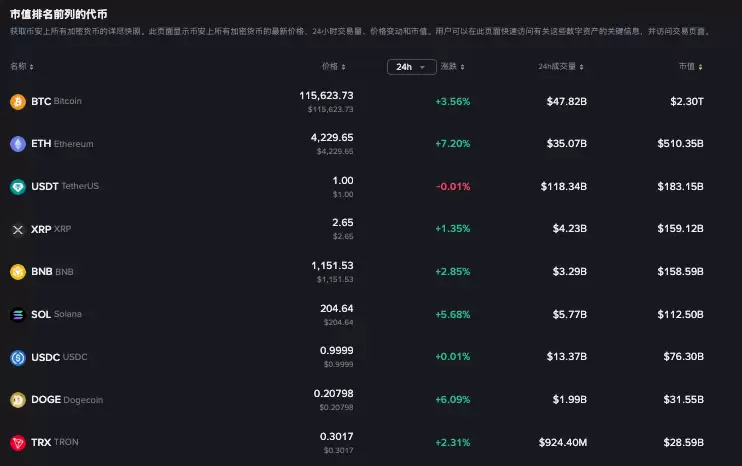This screenshot has height=466, width=742.
Task: Click the Solana SOL icon
Action: [17, 315]
